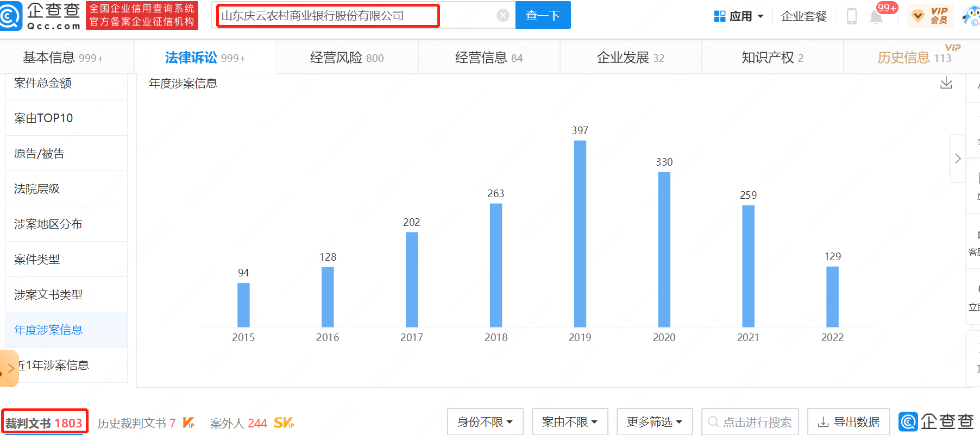Switch to the 基本信息 tab
The height and width of the screenshot is (435, 980).
click(x=63, y=58)
